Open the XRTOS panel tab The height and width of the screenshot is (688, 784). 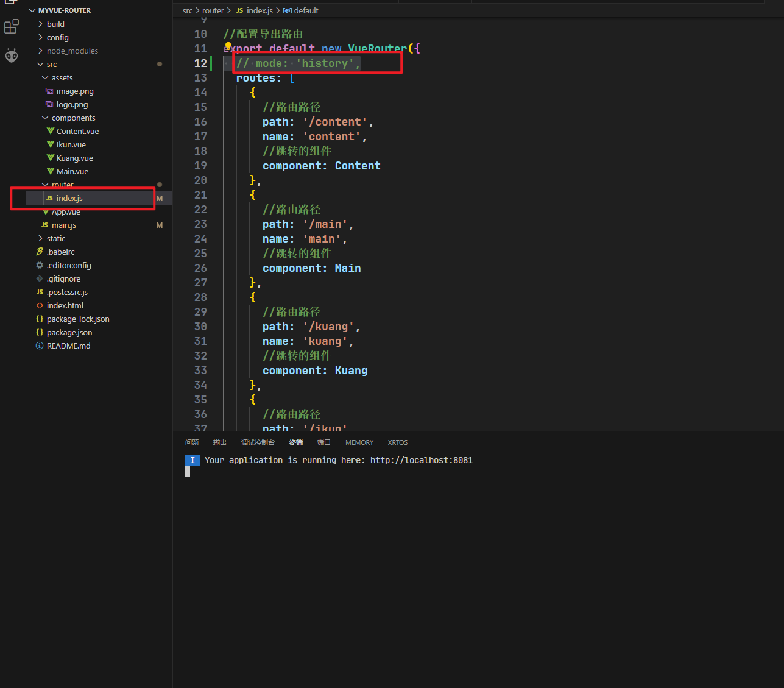coord(398,442)
